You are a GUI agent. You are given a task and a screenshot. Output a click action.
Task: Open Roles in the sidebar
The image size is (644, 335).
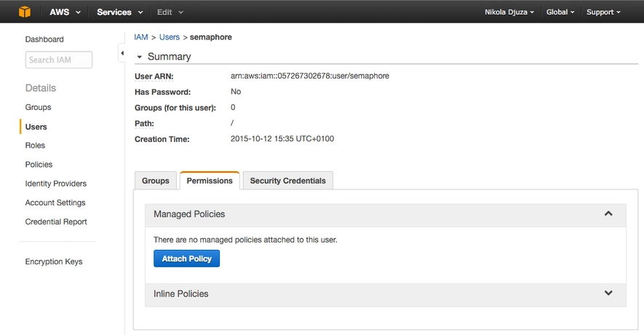(x=35, y=146)
